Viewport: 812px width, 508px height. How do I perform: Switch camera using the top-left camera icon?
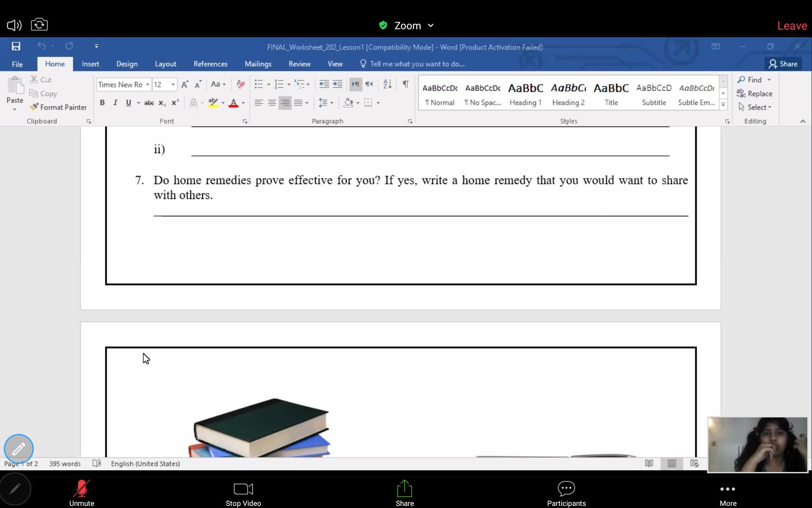[x=39, y=25]
